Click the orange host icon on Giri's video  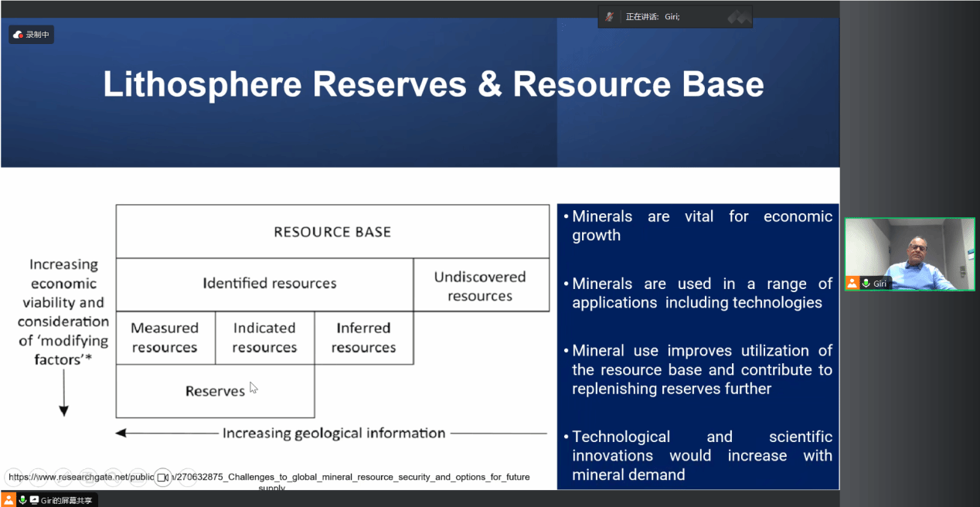point(852,284)
